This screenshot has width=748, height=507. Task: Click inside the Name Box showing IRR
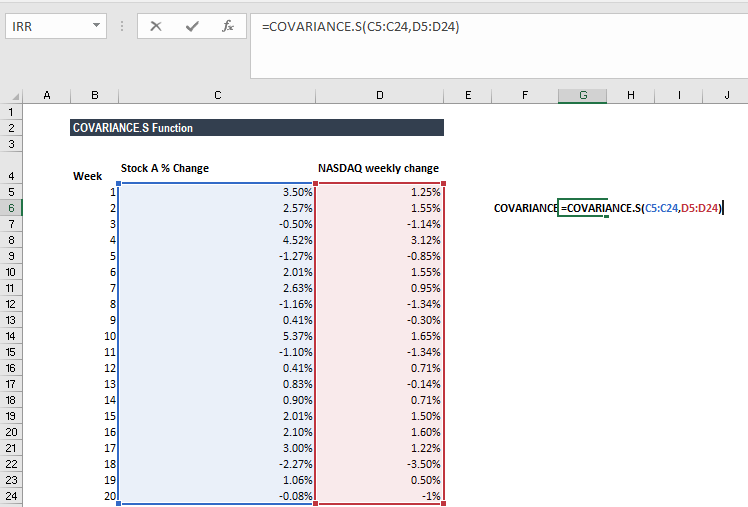pos(45,26)
